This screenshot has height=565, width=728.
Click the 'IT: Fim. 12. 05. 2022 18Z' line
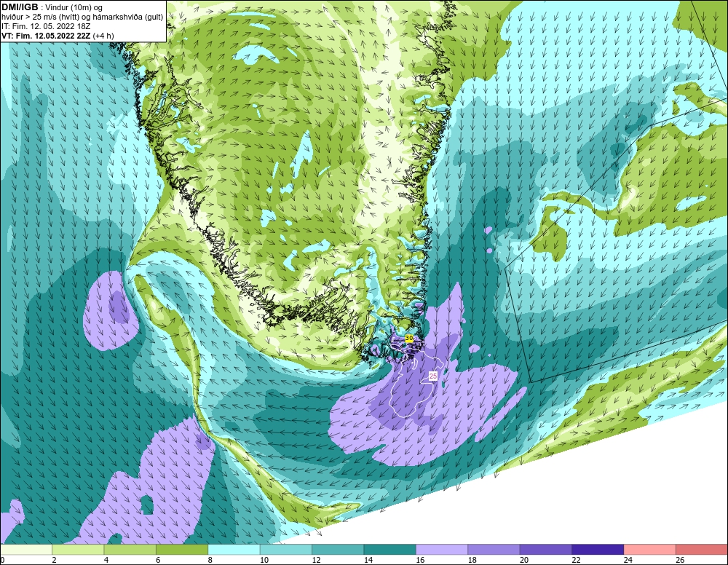(45, 26)
